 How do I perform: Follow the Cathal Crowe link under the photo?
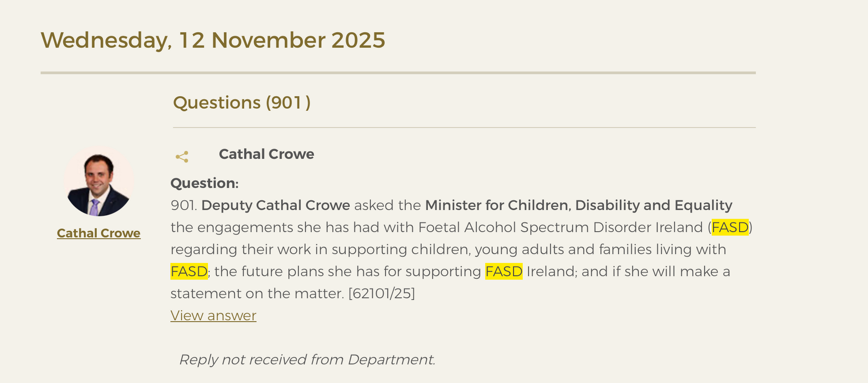coord(99,233)
